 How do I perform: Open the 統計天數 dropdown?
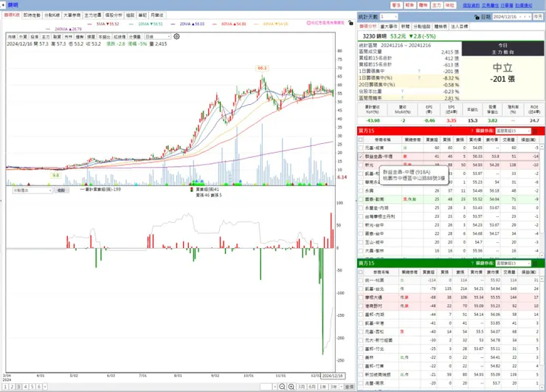click(389, 17)
